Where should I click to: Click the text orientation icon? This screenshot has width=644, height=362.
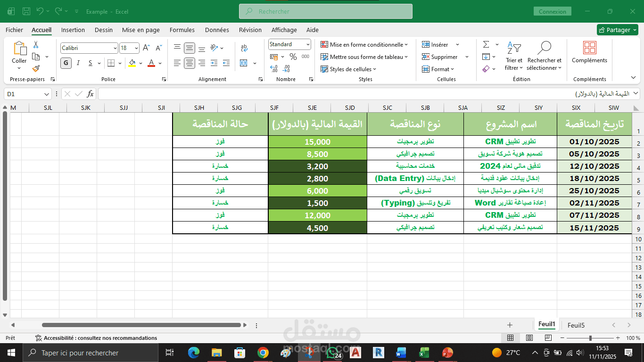[214, 48]
